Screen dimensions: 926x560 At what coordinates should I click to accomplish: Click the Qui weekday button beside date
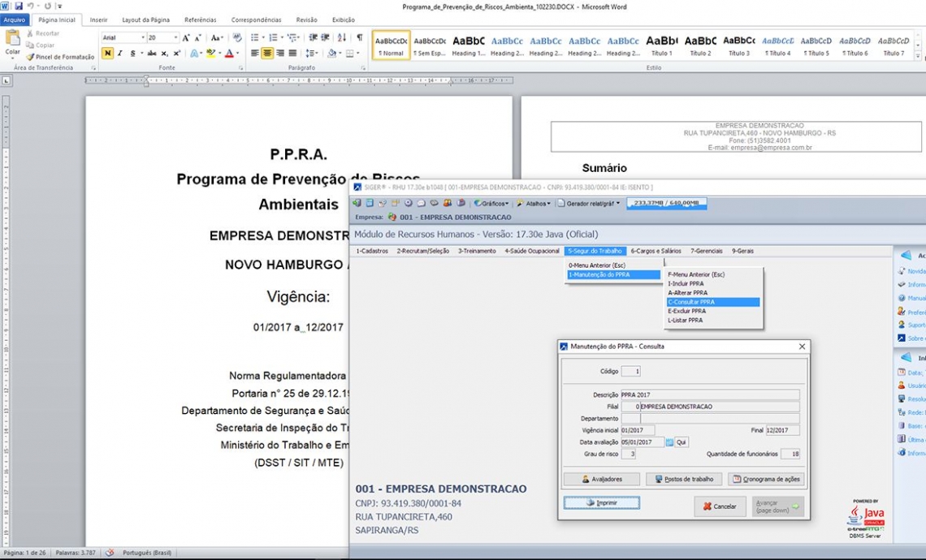click(x=682, y=442)
